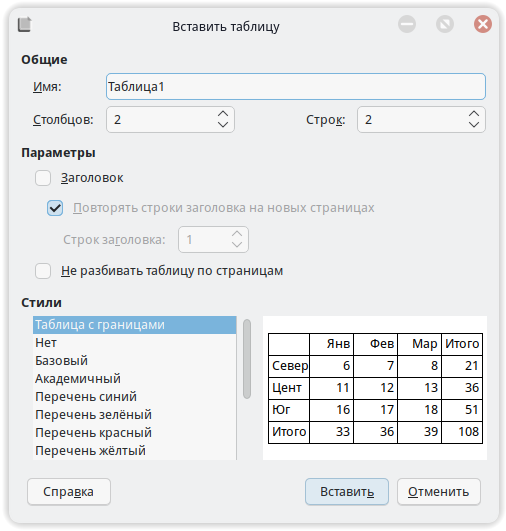
Task: Increase the Строк value with the up arrow
Action: [474, 114]
